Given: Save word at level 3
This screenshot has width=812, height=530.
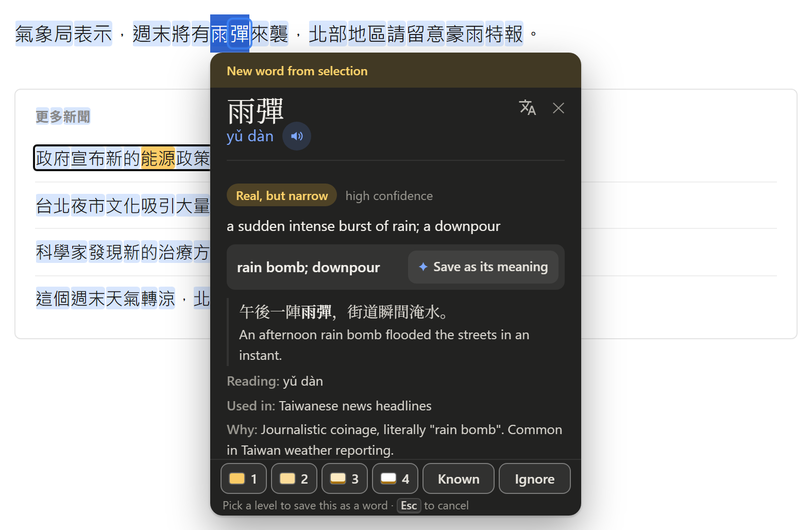Looking at the screenshot, I should [345, 479].
